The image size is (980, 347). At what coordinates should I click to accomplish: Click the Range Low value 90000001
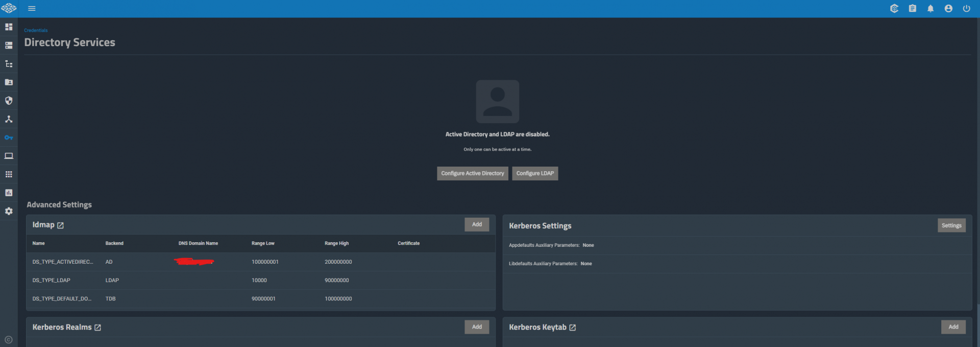(x=263, y=298)
